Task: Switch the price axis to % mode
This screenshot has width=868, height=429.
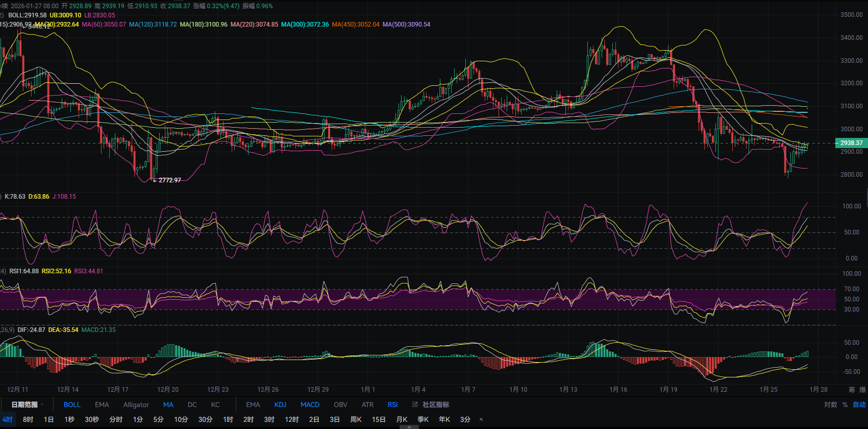Action: (x=845, y=404)
